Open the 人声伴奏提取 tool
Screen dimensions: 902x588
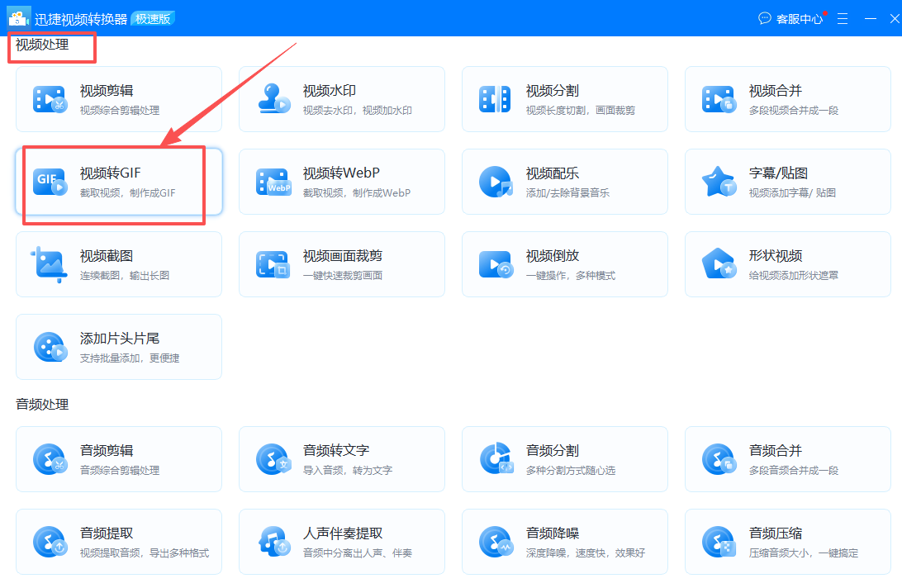coord(342,542)
